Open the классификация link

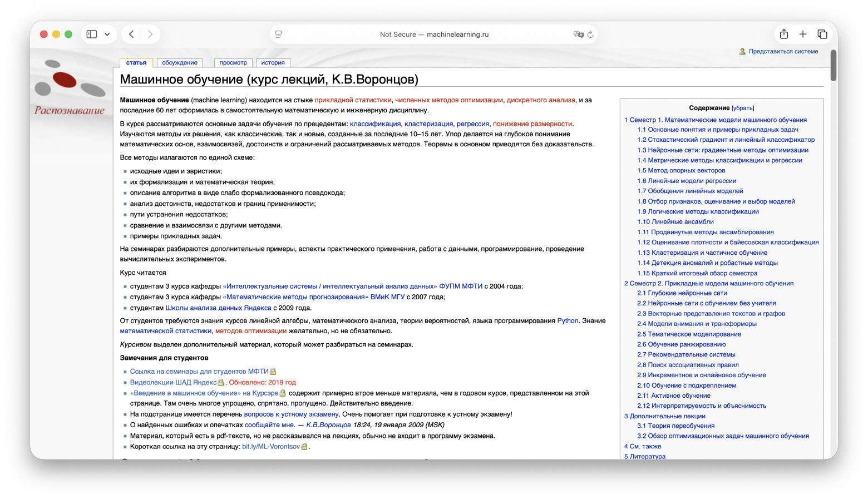click(375, 124)
